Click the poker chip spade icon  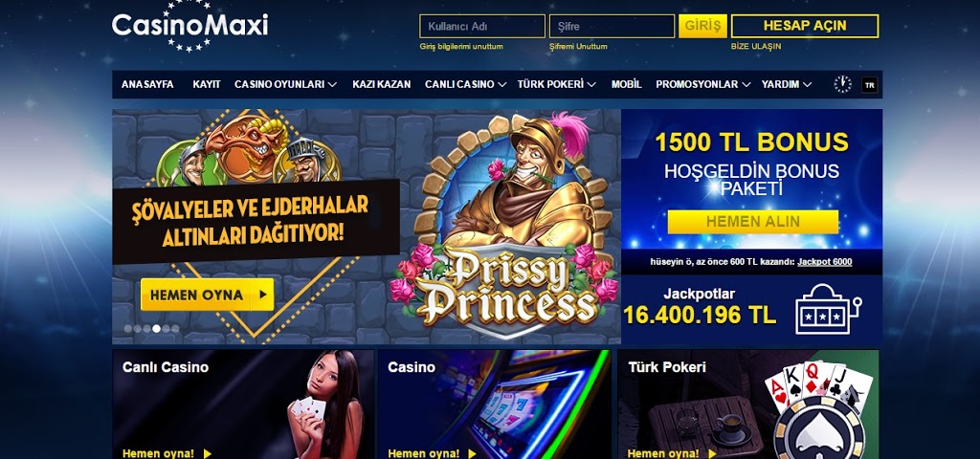click(x=819, y=431)
